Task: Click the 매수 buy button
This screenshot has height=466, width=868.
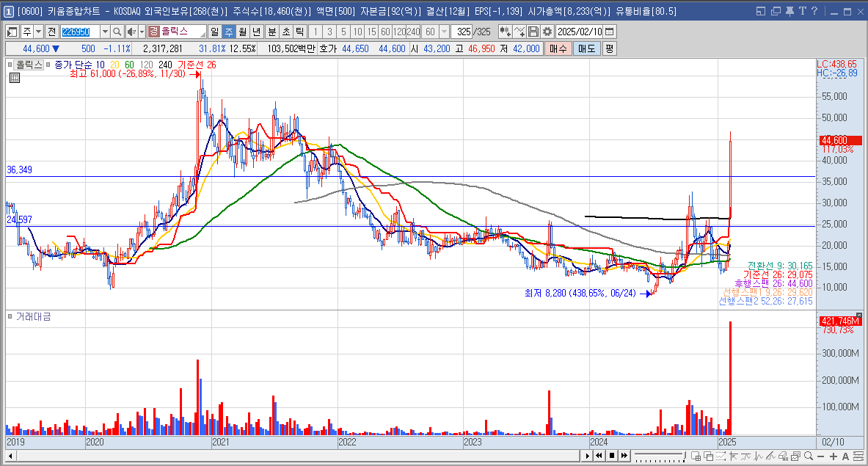Action: tap(558, 48)
